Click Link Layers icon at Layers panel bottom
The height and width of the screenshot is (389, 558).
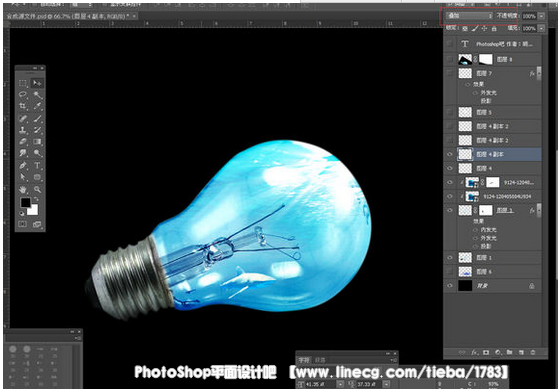pyautogui.click(x=462, y=352)
